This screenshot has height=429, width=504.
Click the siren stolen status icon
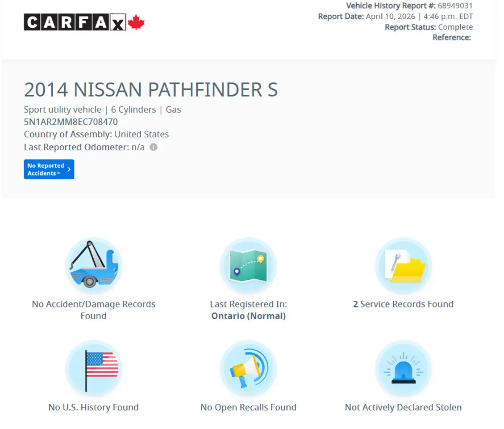point(404,369)
